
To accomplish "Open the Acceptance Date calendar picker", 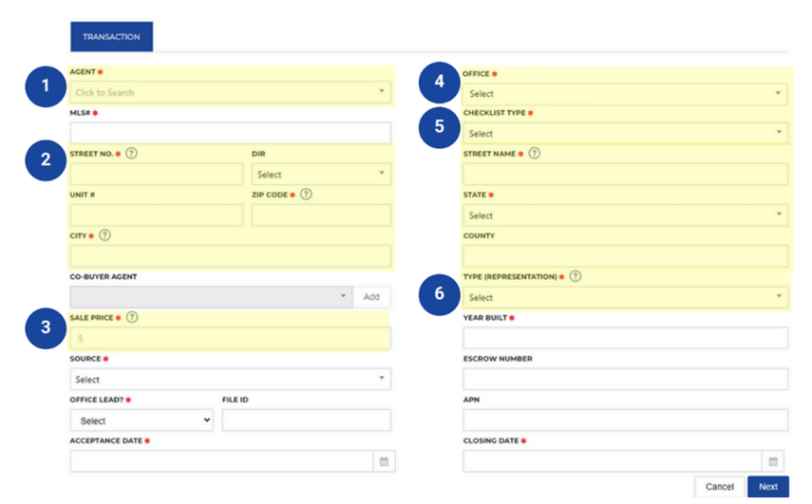I will [385, 461].
